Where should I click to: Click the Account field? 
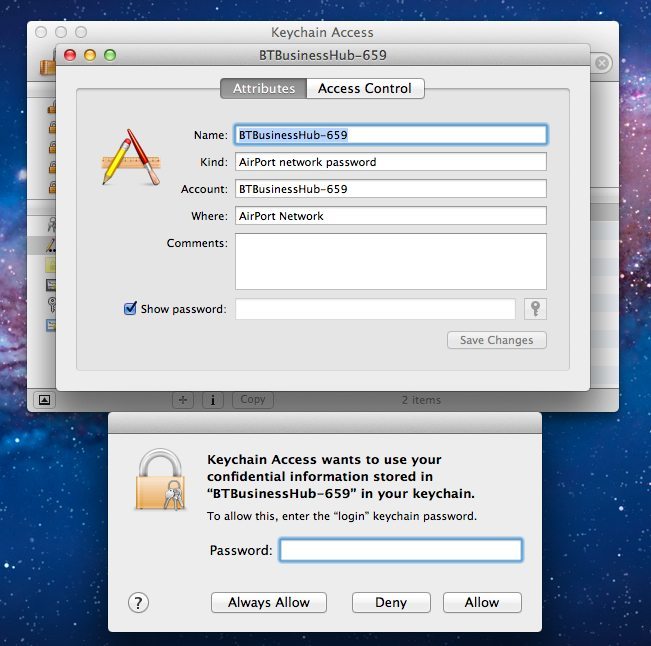pos(391,189)
